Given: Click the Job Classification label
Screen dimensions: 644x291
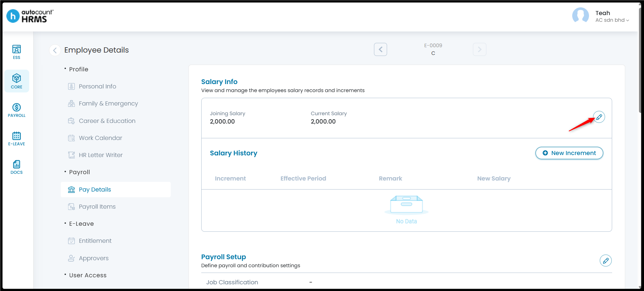Looking at the screenshot, I should pos(232,282).
